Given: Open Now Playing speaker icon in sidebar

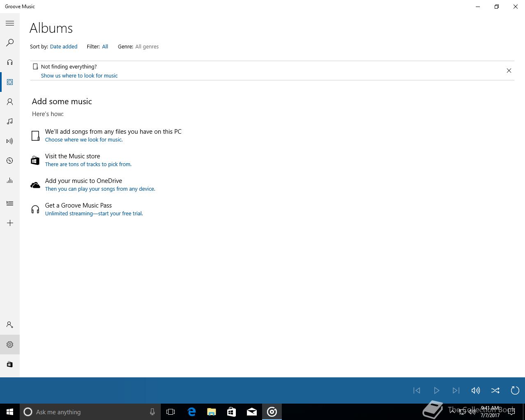Looking at the screenshot, I should (x=10, y=141).
